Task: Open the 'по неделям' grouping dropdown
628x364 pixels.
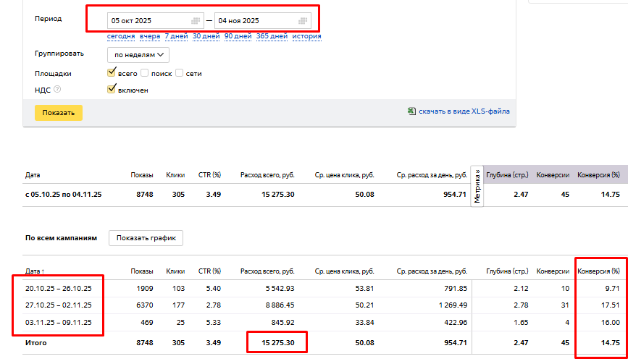Action: (138, 55)
